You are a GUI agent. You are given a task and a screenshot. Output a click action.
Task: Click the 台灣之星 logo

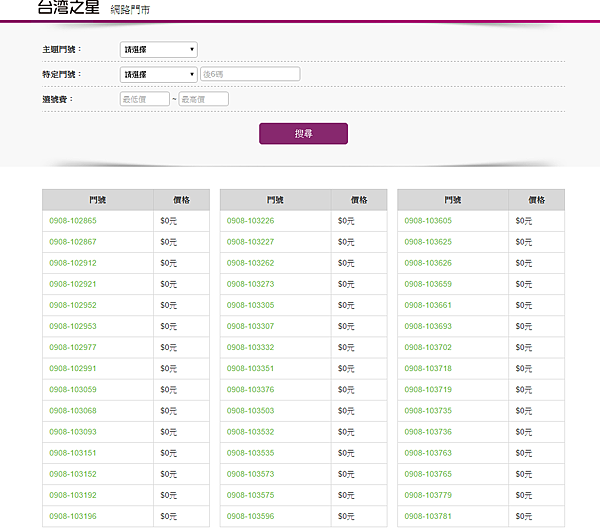coord(68,8)
